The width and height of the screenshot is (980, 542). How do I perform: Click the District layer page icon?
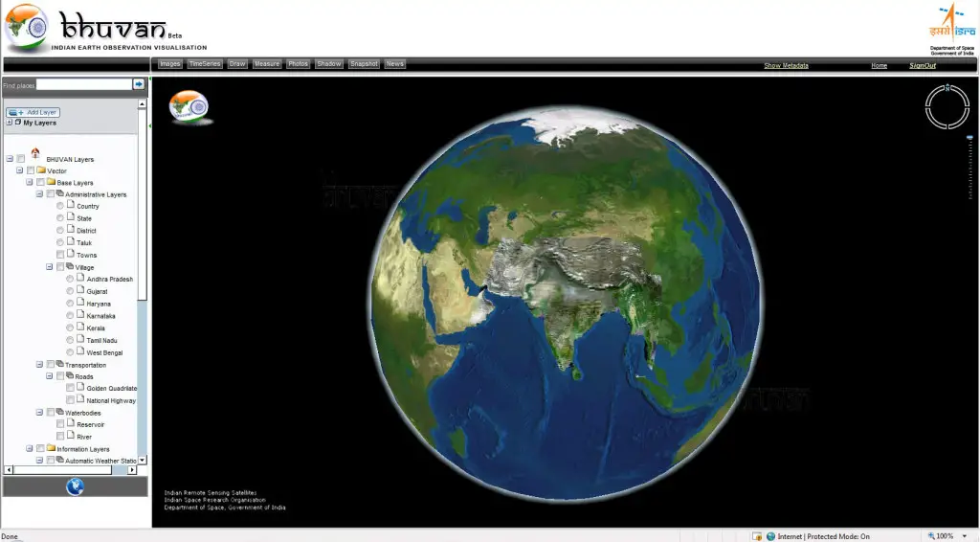click(71, 229)
